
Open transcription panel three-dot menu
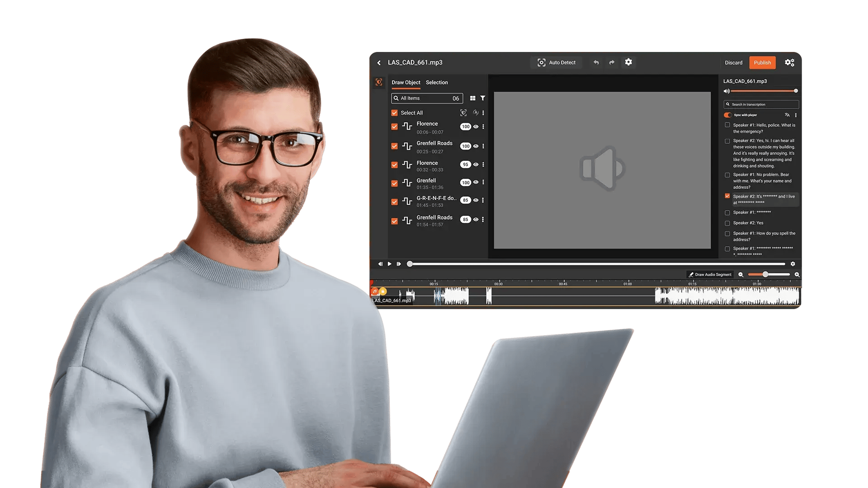[796, 115]
